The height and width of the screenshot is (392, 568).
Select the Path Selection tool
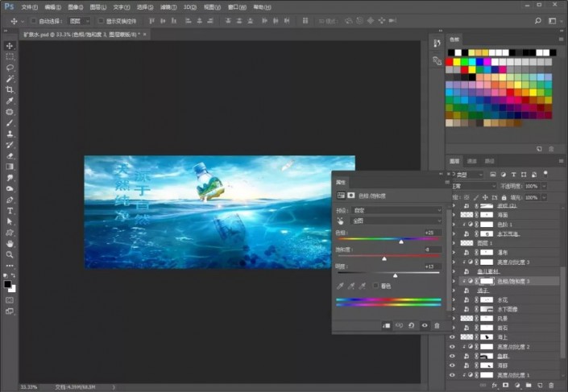click(10, 221)
